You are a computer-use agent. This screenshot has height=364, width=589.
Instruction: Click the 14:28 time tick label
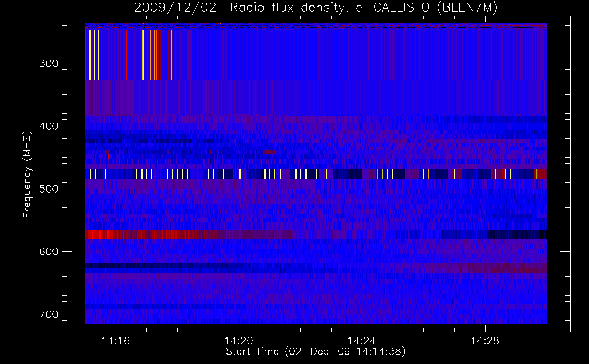(485, 341)
